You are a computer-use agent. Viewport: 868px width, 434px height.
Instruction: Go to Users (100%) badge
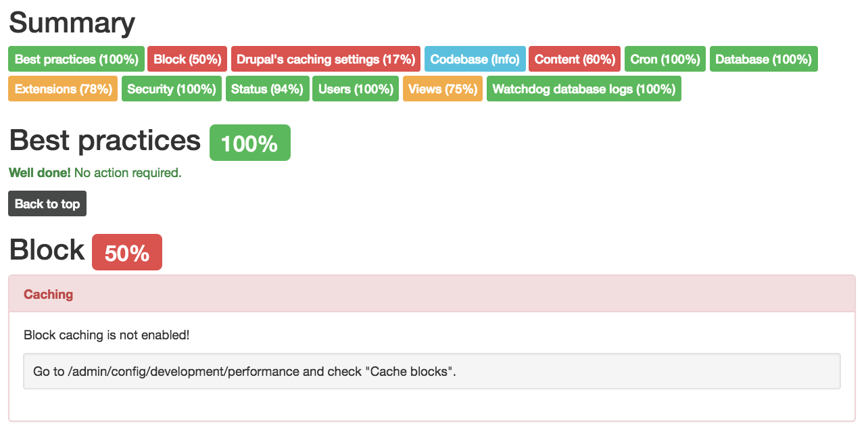click(x=356, y=89)
